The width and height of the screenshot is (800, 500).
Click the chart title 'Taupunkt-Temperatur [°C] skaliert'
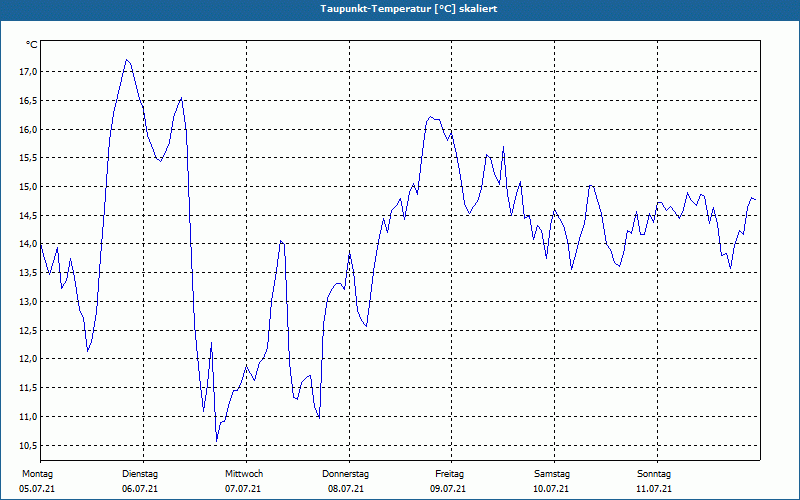pyautogui.click(x=409, y=9)
